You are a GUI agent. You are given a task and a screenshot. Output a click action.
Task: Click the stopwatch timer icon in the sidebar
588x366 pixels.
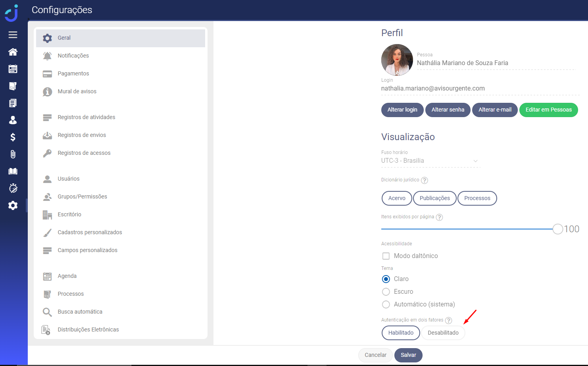[x=13, y=188]
